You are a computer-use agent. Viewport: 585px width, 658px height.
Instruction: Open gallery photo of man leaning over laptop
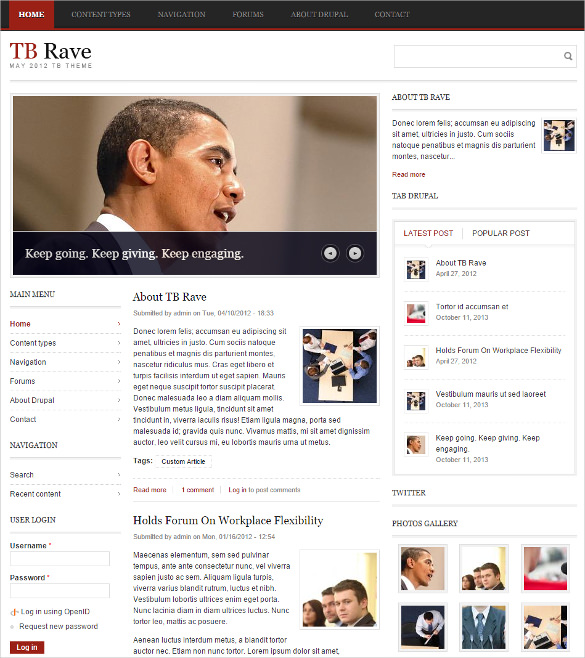tap(422, 627)
